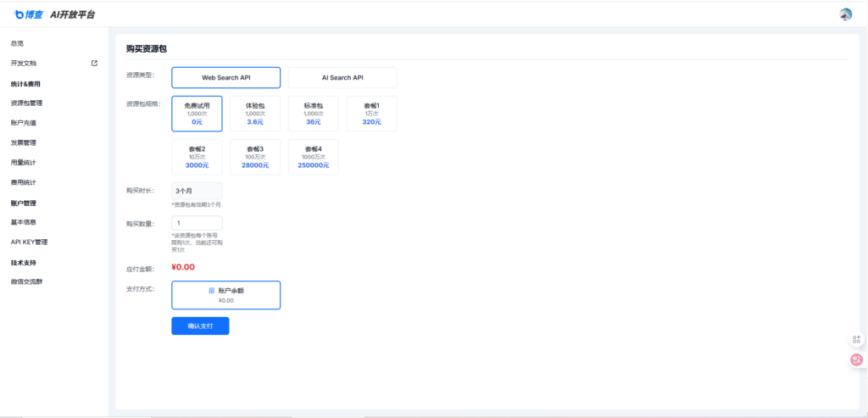Open 资源包管理 in the sidebar

click(x=27, y=103)
